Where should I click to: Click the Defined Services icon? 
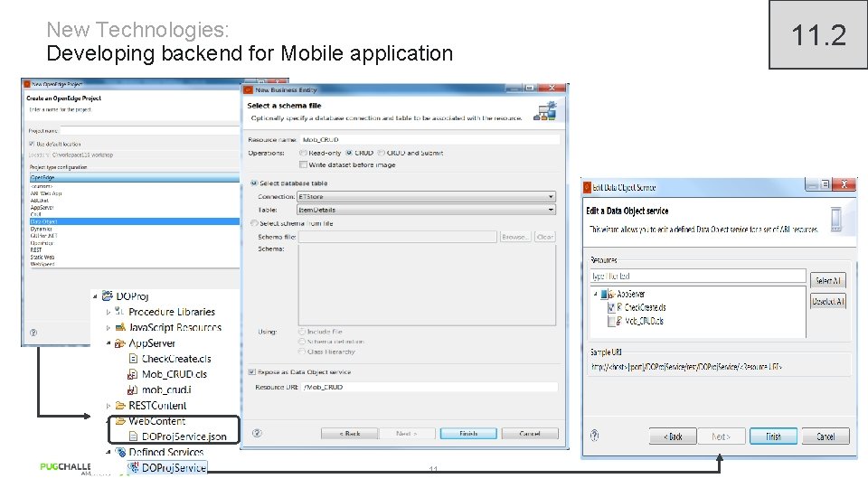[x=120, y=452]
